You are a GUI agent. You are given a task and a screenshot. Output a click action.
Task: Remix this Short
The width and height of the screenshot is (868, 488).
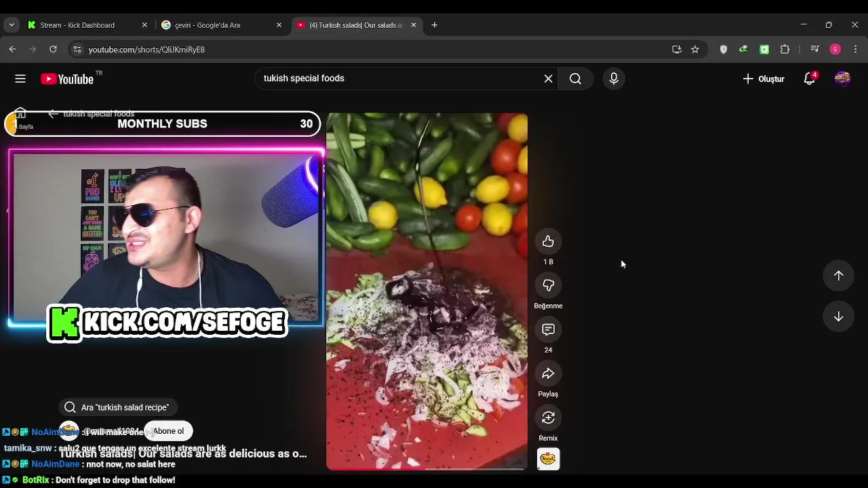coord(548,418)
